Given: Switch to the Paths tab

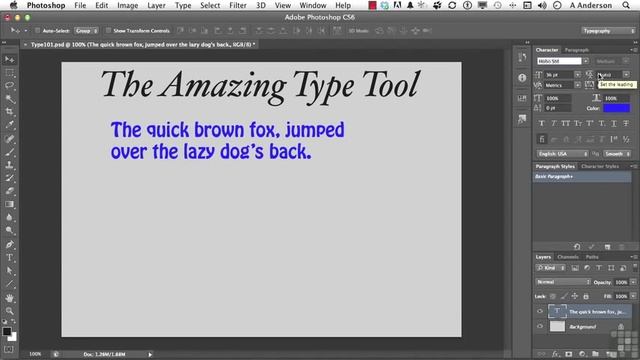Looking at the screenshot, I should tap(592, 257).
